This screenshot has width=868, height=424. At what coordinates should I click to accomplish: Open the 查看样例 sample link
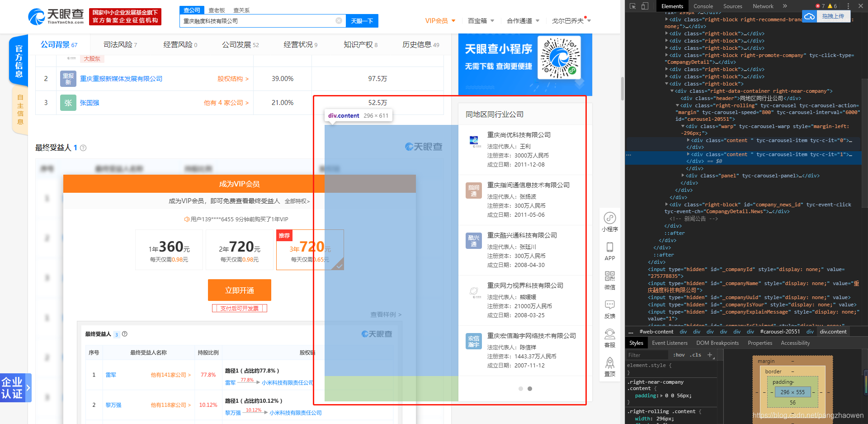(385, 314)
